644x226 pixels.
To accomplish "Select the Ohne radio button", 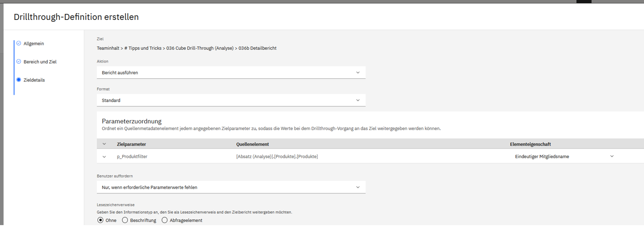I will (x=101, y=221).
